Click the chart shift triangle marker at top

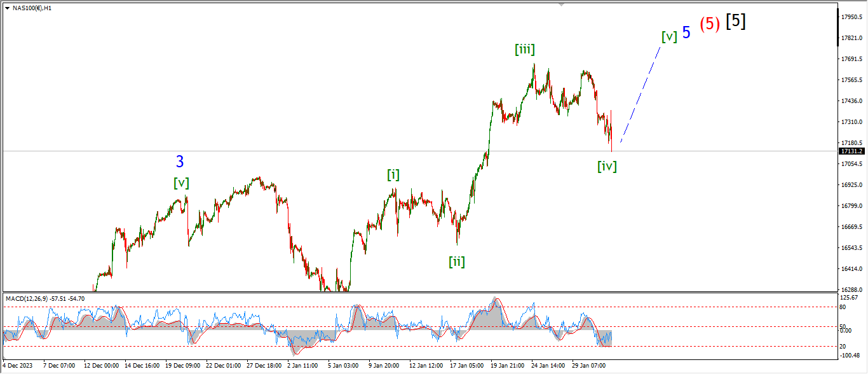click(x=561, y=4)
